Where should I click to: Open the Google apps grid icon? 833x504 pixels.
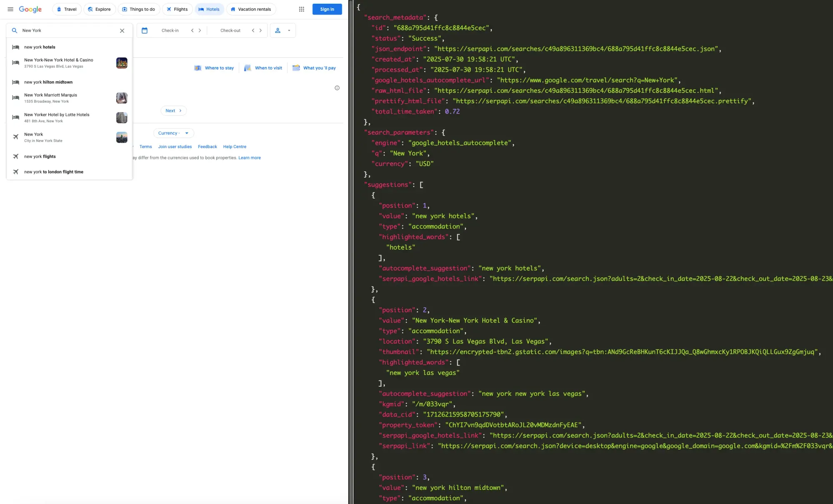click(302, 9)
